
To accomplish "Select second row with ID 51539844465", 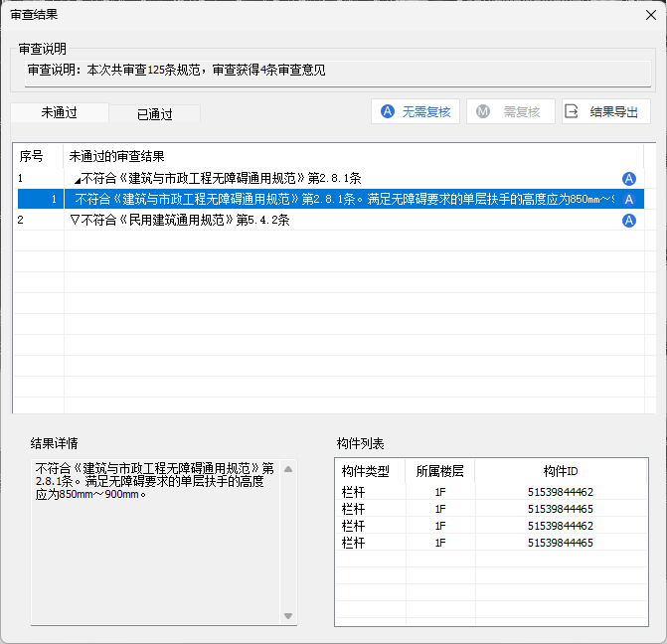I will coord(491,509).
